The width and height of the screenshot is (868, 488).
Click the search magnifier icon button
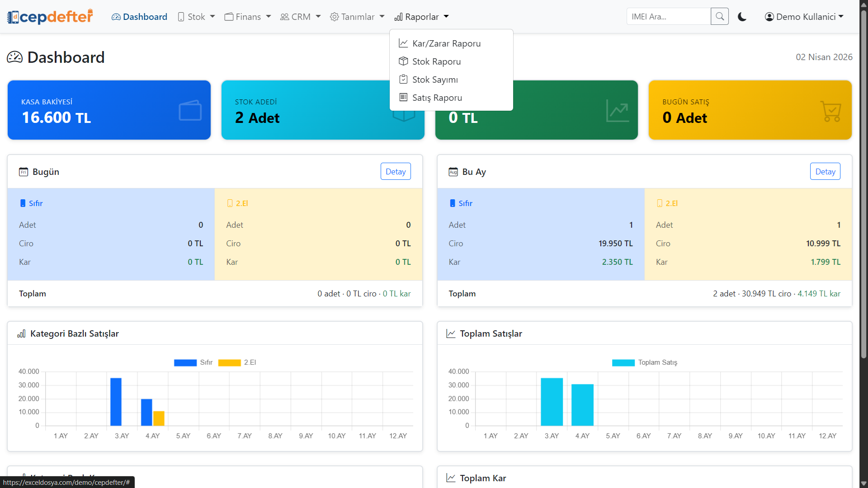(x=719, y=17)
